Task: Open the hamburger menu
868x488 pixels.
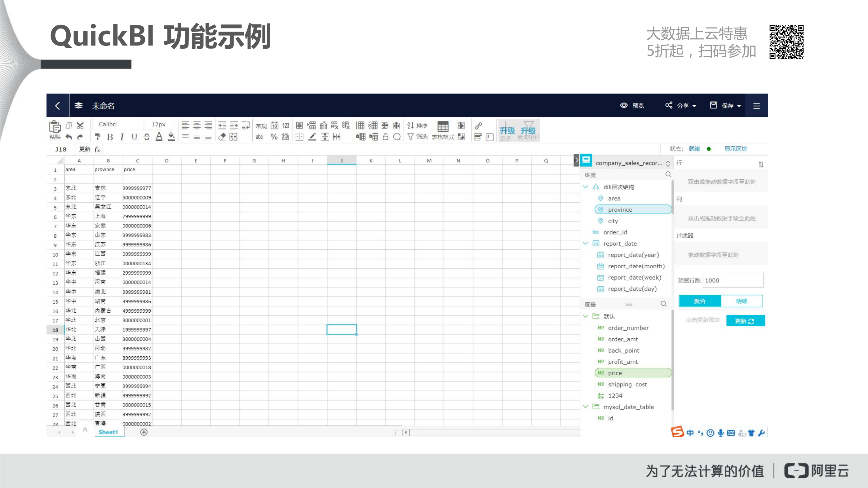Action: coord(756,106)
